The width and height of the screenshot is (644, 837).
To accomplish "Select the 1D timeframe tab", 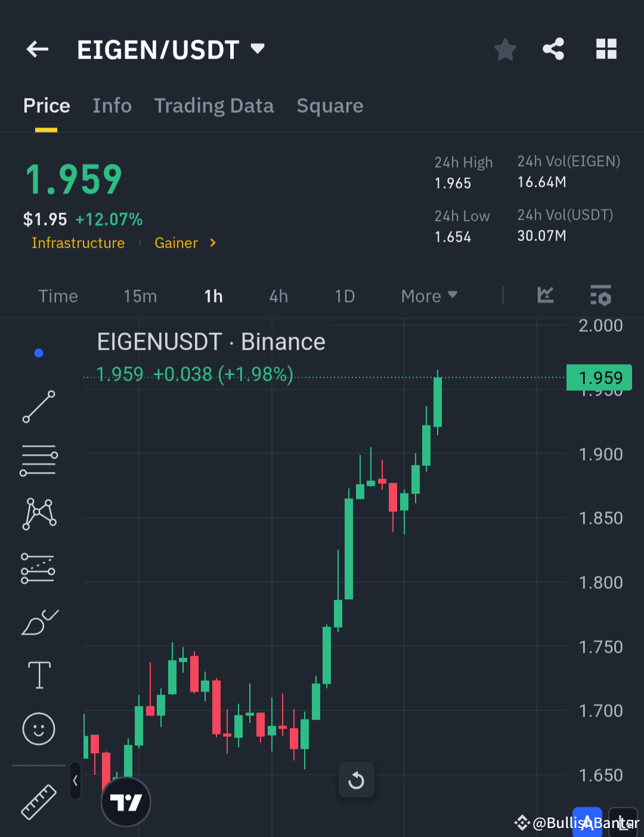I will click(x=345, y=295).
